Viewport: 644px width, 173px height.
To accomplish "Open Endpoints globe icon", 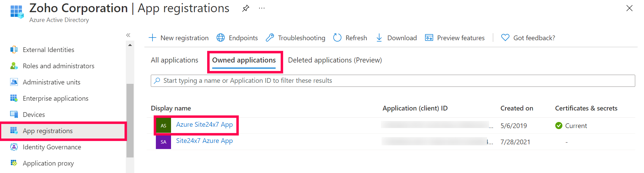I will (221, 38).
